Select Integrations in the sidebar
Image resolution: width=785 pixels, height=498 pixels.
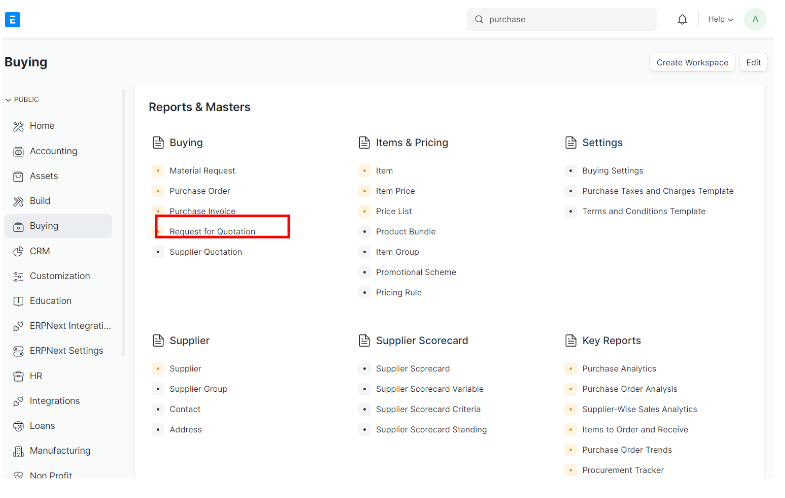[x=54, y=401]
